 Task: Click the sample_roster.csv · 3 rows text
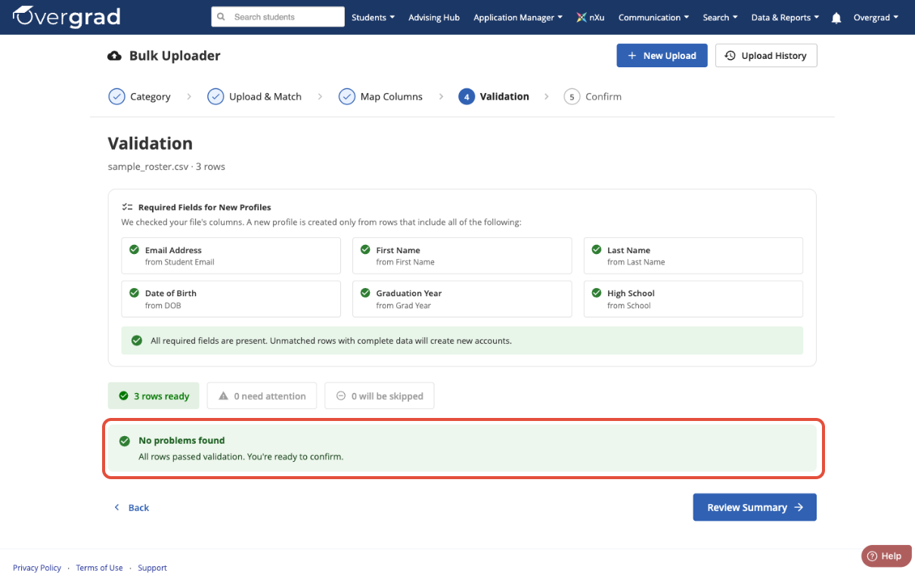pos(166,166)
